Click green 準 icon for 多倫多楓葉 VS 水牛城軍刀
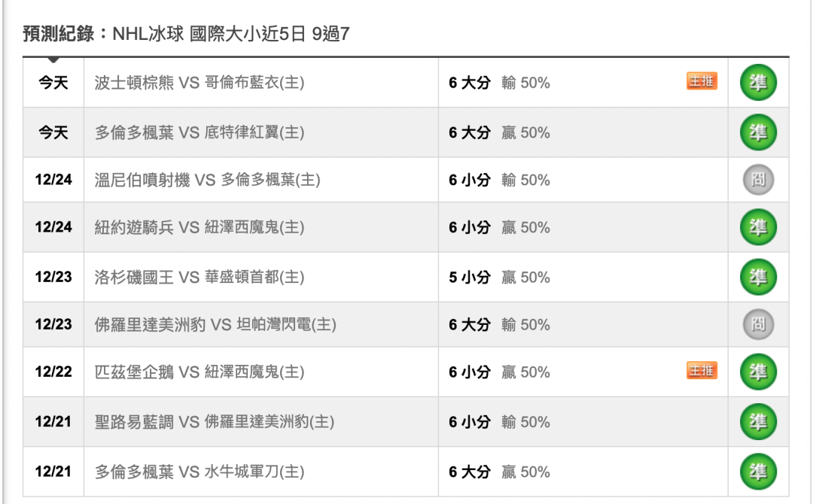The height and width of the screenshot is (504, 813). click(x=758, y=471)
